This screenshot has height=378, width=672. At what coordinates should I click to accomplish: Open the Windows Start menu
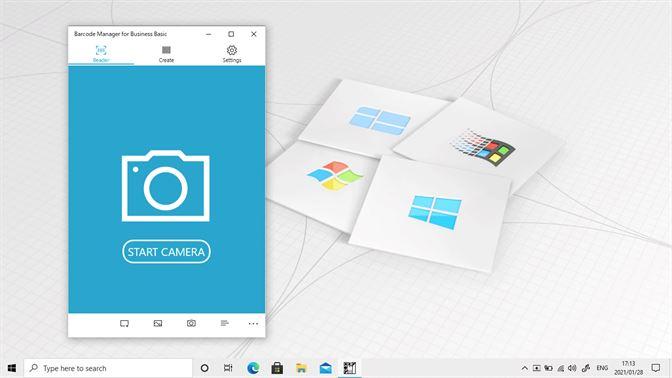click(12, 368)
